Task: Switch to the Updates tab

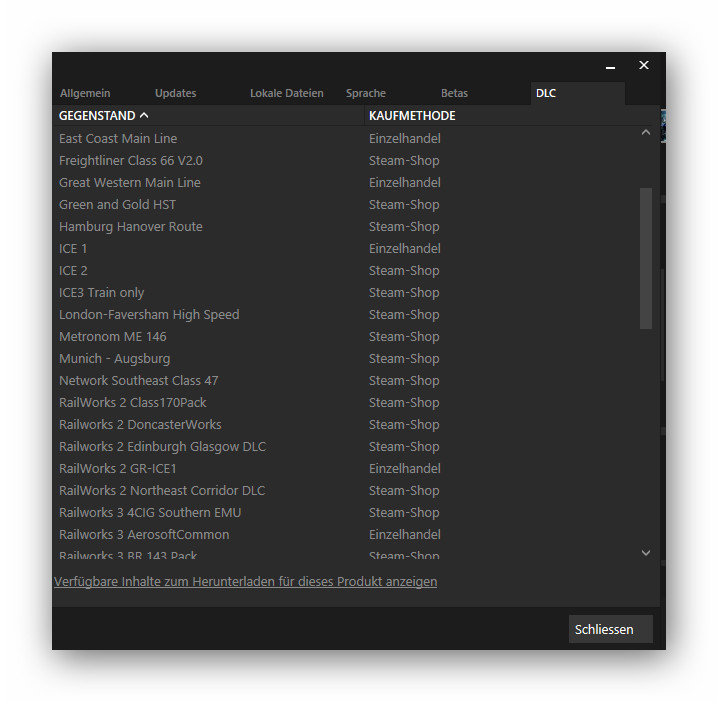Action: tap(175, 93)
